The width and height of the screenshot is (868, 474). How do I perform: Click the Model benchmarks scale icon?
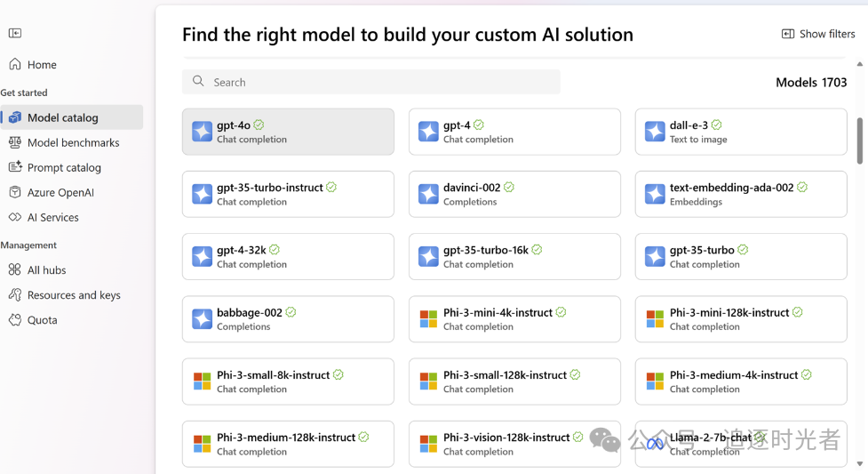tap(15, 142)
